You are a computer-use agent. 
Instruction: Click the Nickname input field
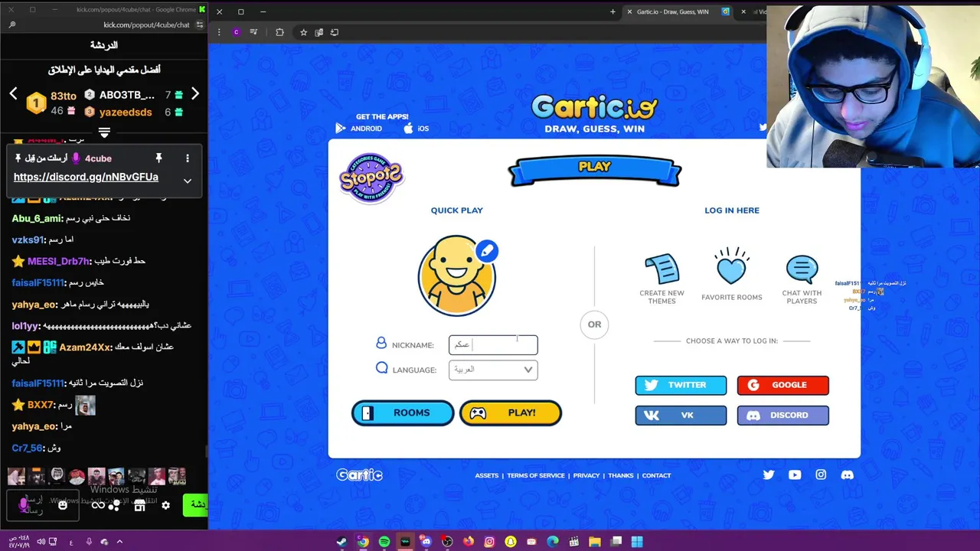493,345
